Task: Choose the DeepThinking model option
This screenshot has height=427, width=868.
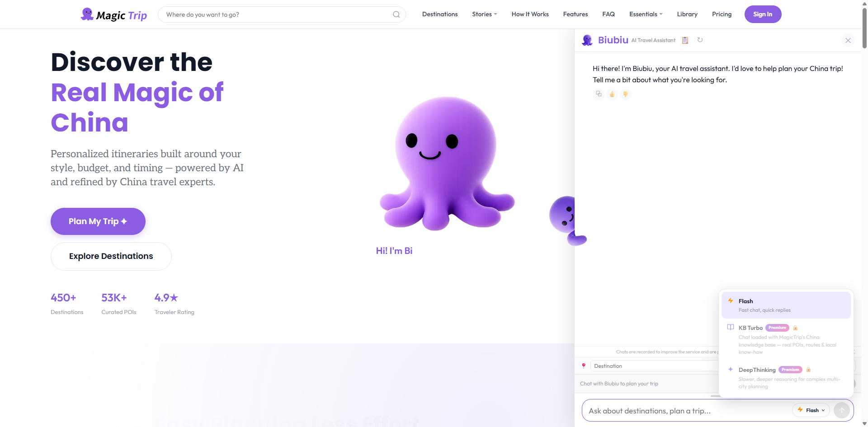Action: click(786, 378)
